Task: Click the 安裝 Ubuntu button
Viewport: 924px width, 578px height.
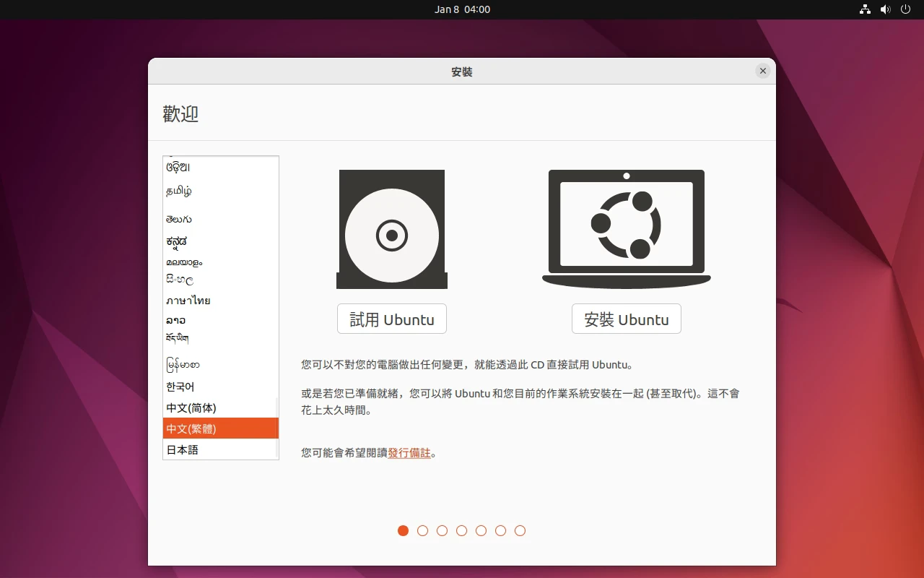Action: point(626,319)
